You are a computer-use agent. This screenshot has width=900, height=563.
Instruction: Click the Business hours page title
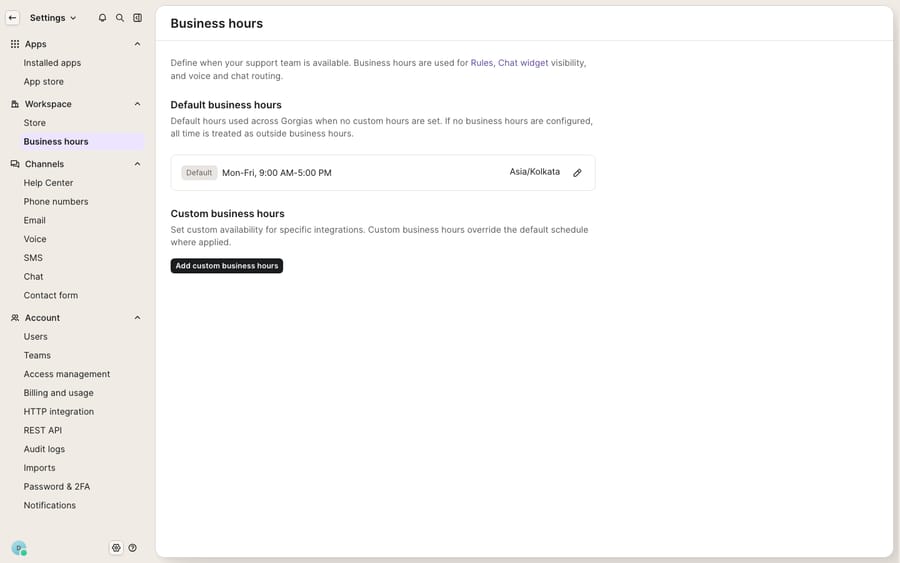tap(216, 24)
